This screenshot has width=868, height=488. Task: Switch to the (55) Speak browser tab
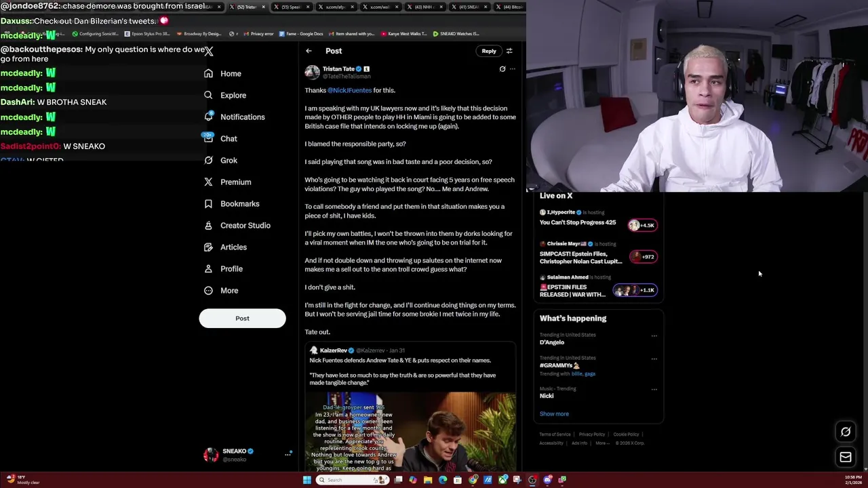coord(291,7)
